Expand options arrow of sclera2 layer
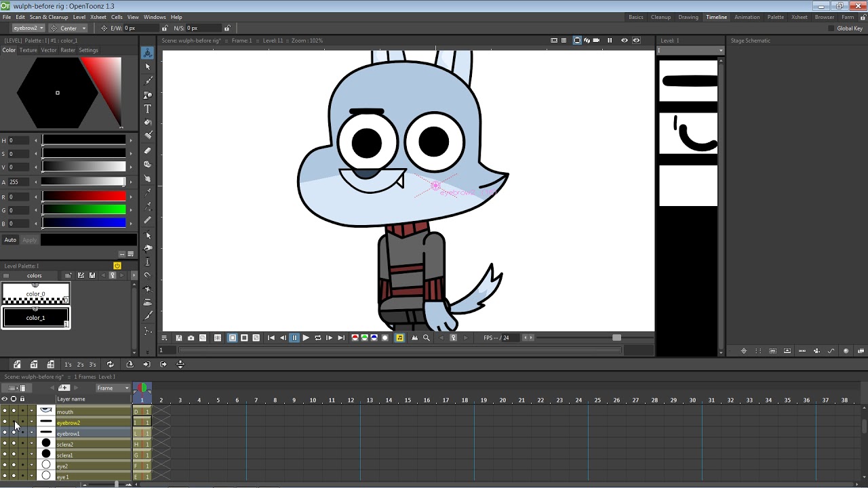Viewport: 868px width, 488px height. pos(31,444)
